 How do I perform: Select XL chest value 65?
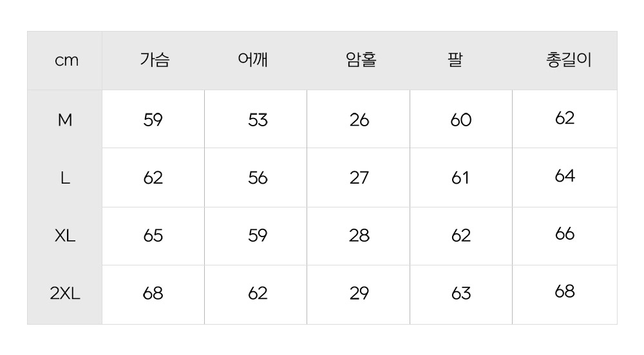153,236
